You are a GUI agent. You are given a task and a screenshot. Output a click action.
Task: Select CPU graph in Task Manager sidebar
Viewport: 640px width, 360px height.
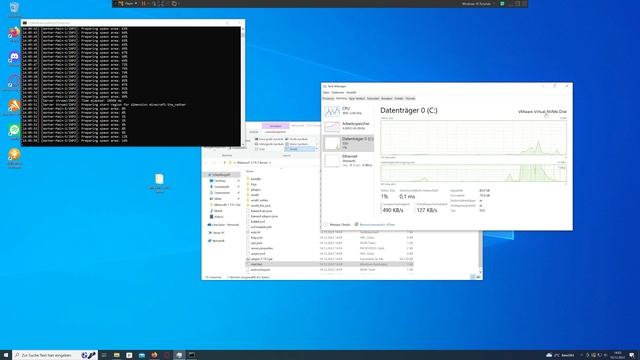point(348,111)
